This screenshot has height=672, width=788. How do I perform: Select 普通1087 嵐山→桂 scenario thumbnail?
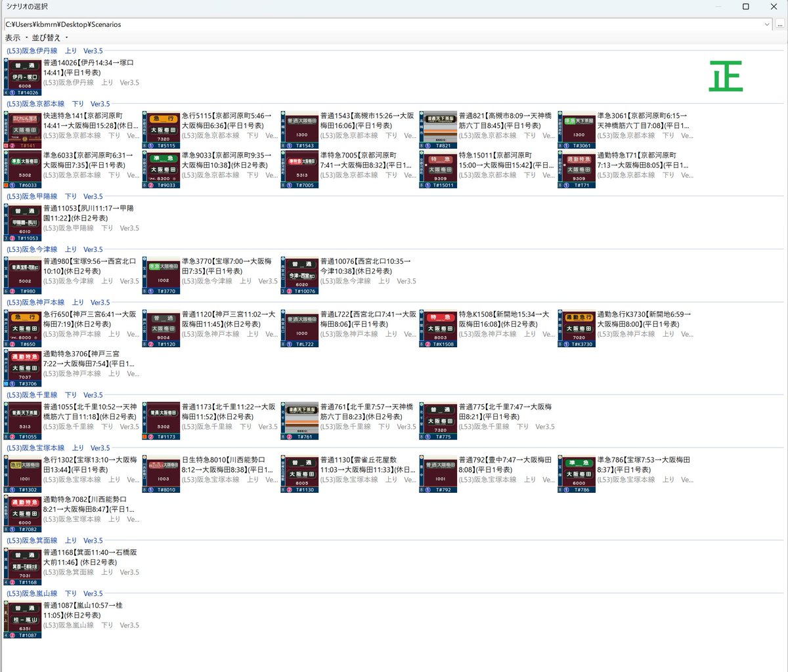pos(23,619)
